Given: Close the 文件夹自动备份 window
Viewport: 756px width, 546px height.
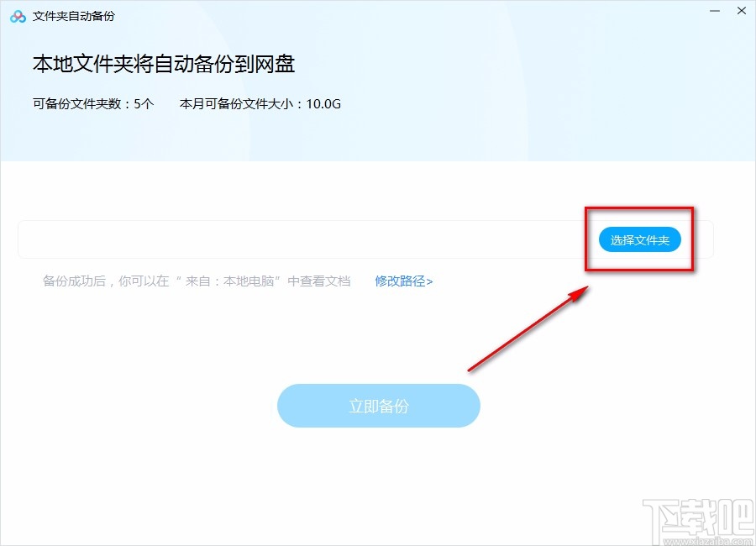Looking at the screenshot, I should pyautogui.click(x=743, y=11).
